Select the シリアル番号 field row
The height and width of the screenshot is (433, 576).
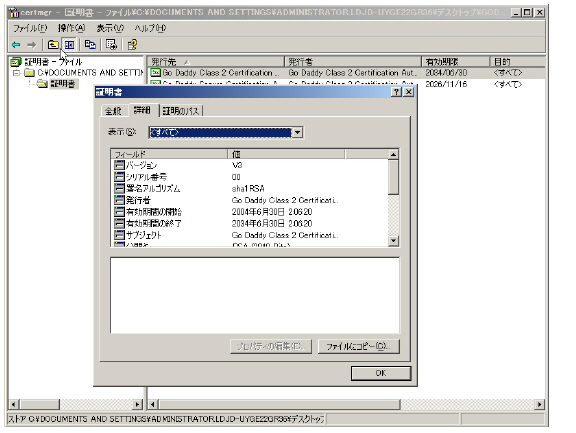(x=249, y=177)
